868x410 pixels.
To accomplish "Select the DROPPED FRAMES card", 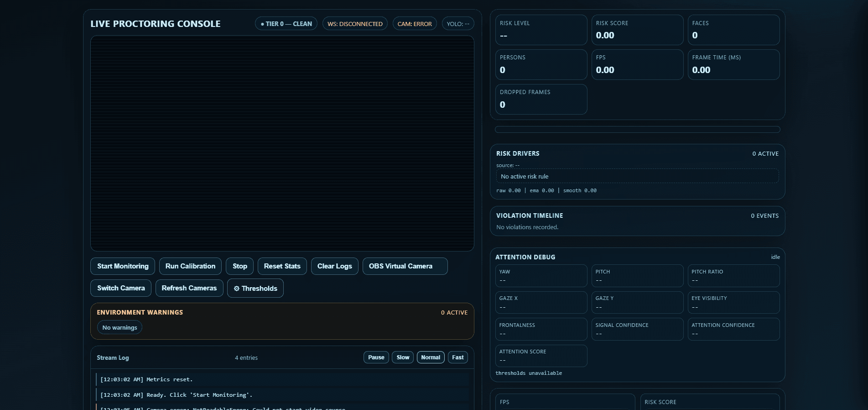I will 541,100.
